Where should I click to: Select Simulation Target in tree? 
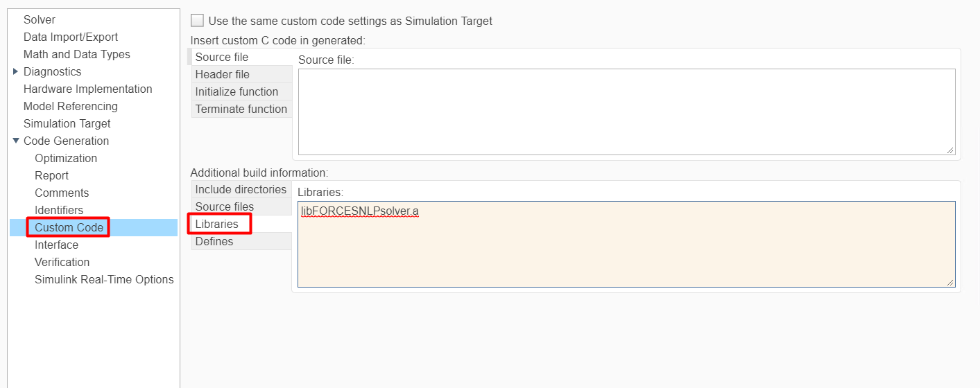67,123
